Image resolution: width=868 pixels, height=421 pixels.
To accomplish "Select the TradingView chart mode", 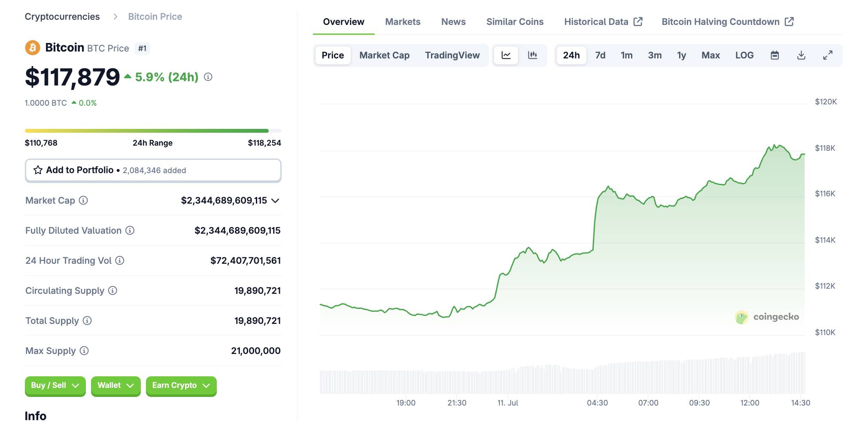I will tap(452, 55).
